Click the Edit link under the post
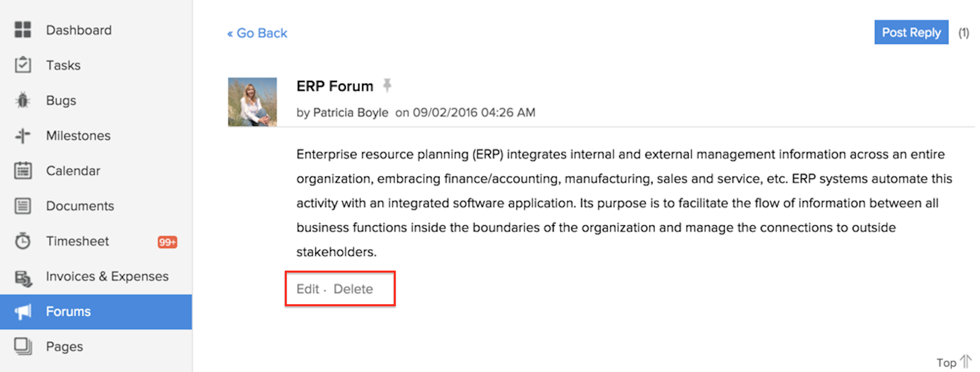This screenshot has width=980, height=372. pyautogui.click(x=308, y=289)
